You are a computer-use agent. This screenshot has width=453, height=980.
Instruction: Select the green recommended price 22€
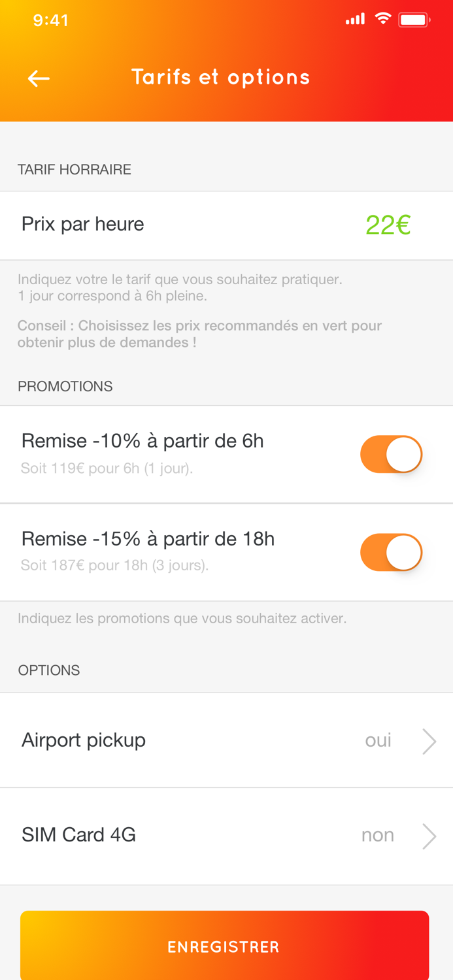(389, 225)
